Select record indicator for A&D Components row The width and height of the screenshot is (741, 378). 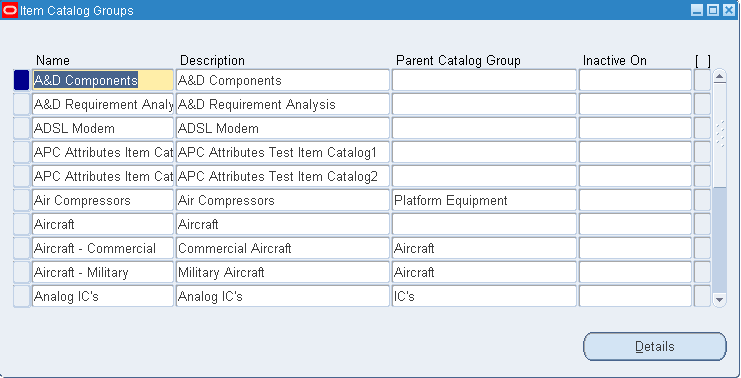[x=21, y=80]
